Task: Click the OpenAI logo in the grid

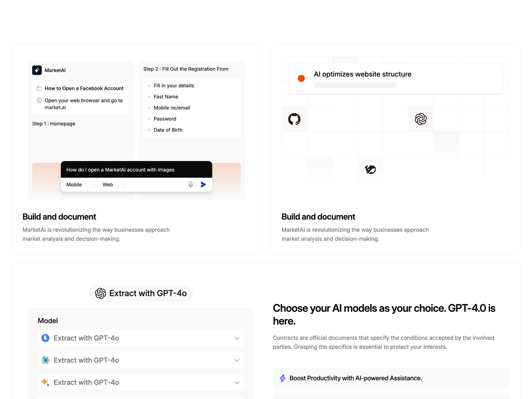Action: click(x=421, y=119)
